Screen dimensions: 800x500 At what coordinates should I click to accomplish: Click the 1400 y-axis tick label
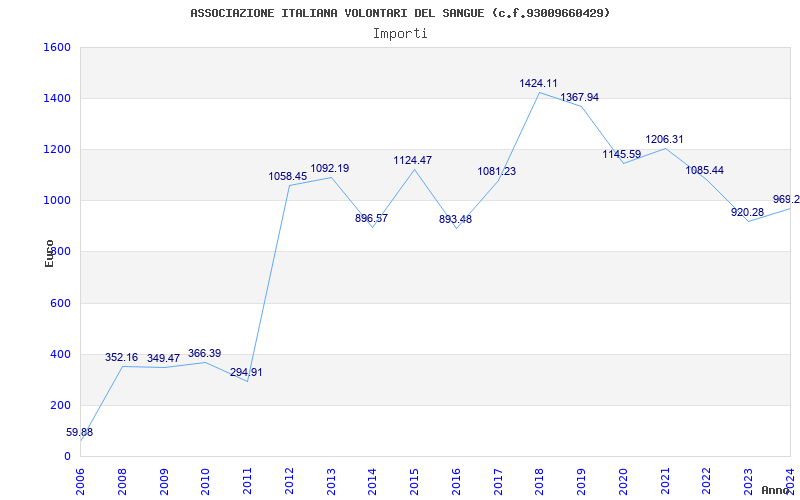57,98
